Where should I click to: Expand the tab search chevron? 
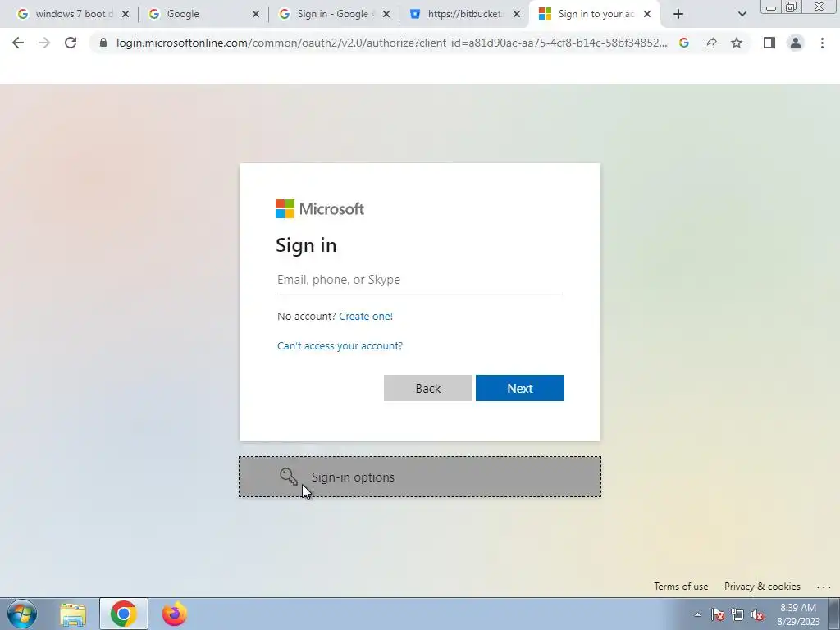coord(742,15)
